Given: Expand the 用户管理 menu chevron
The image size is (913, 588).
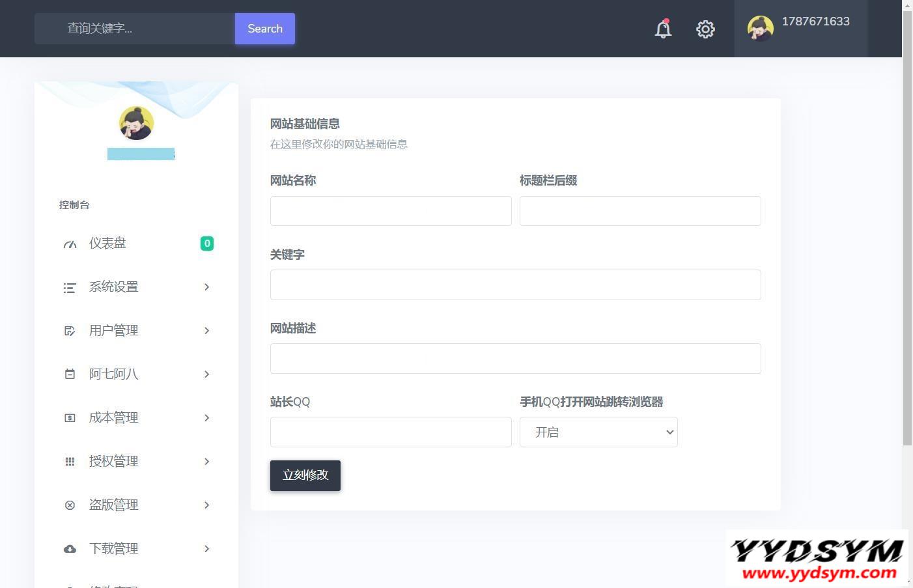Looking at the screenshot, I should click(206, 331).
